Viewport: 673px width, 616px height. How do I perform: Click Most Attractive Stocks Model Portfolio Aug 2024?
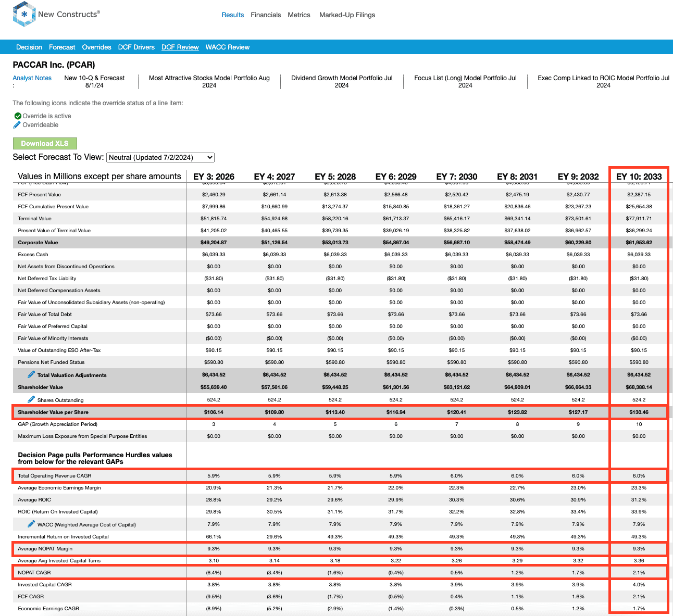[x=209, y=82]
